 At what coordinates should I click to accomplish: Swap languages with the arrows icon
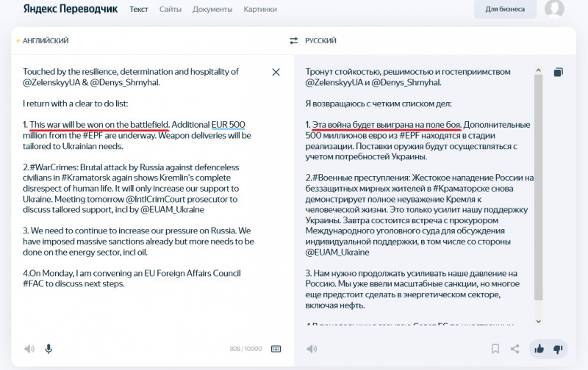pos(293,40)
